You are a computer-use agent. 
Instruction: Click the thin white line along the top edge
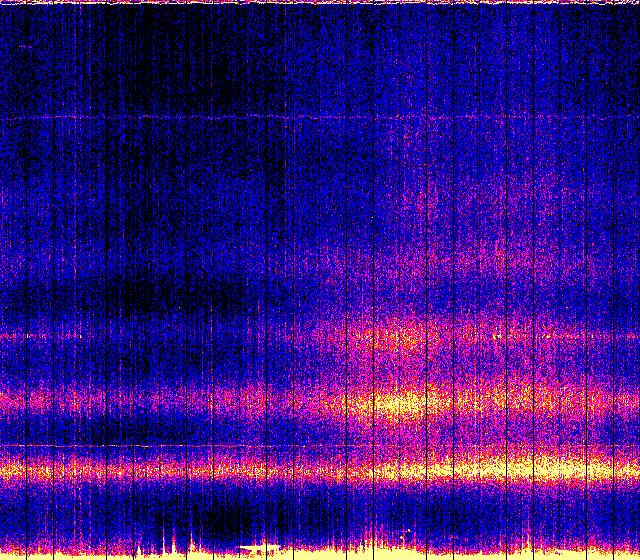click(x=320, y=3)
